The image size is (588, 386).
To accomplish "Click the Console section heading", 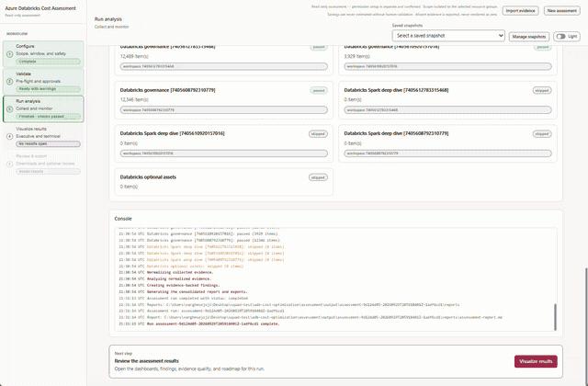I will pos(123,219).
